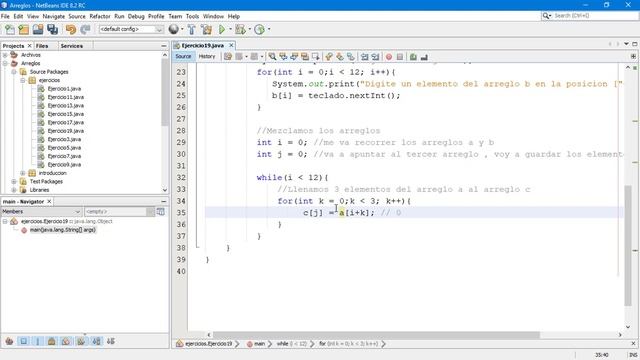Click the Build Project hammer icon
640x360 pixels.
pos(191,29)
